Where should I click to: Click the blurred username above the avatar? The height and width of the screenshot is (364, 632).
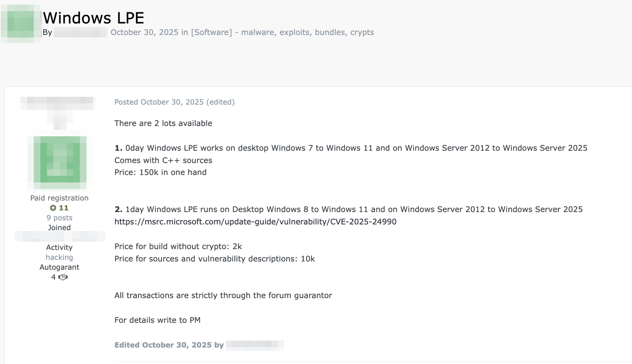pos(58,103)
